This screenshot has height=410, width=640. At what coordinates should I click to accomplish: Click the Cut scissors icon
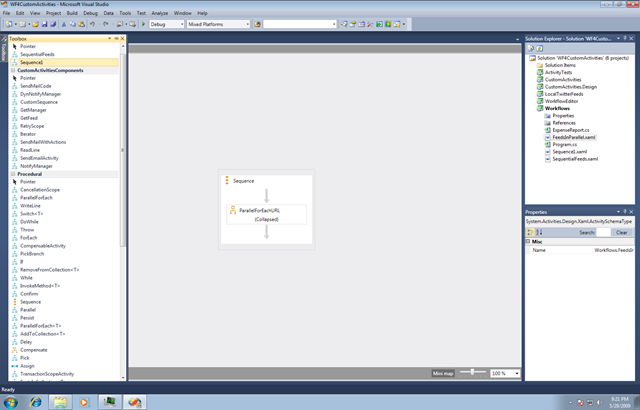[64, 24]
